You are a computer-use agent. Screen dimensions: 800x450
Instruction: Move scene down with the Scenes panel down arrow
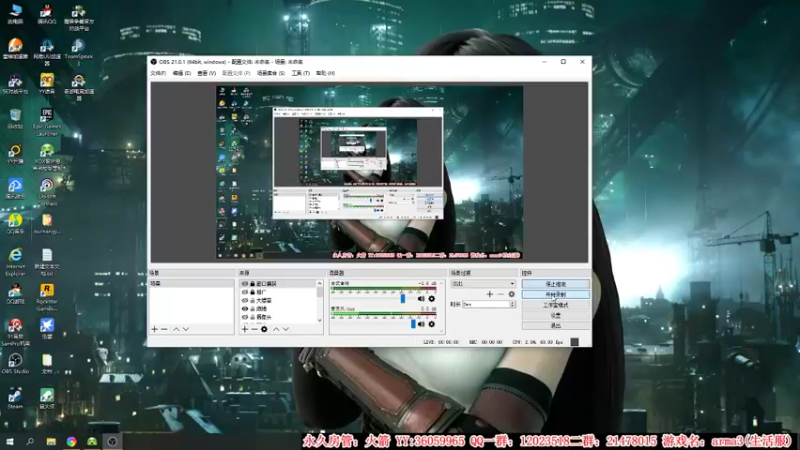(186, 329)
